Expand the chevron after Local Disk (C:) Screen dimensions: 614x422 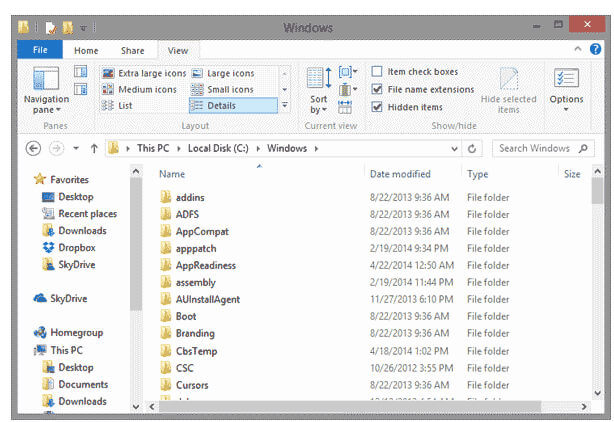[x=258, y=149]
